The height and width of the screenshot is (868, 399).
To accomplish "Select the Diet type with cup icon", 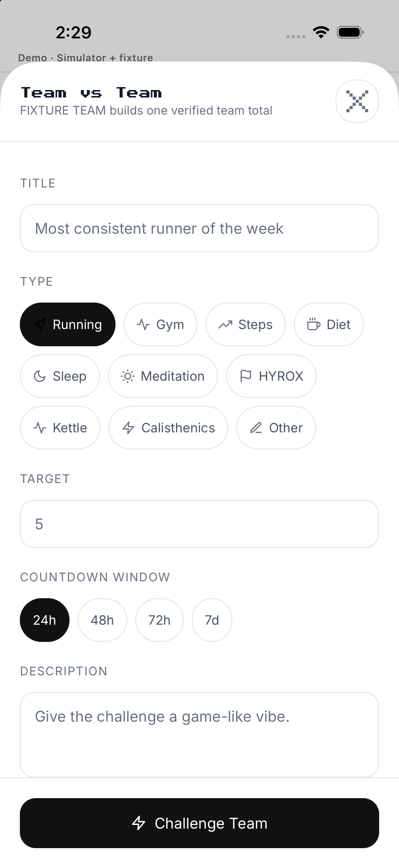I will (329, 324).
